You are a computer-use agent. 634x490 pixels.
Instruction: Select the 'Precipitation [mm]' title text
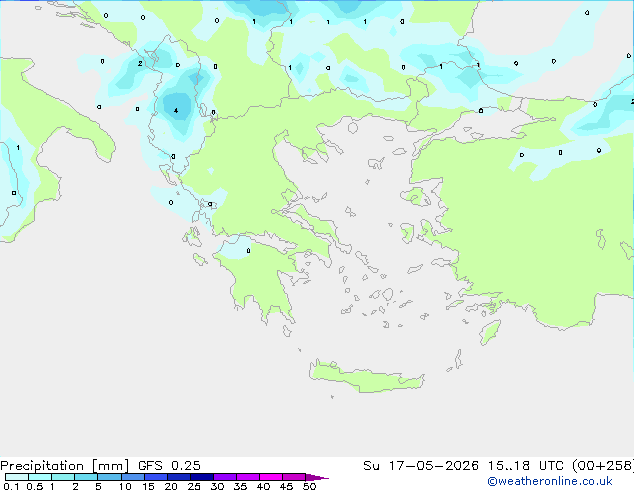tap(65, 466)
